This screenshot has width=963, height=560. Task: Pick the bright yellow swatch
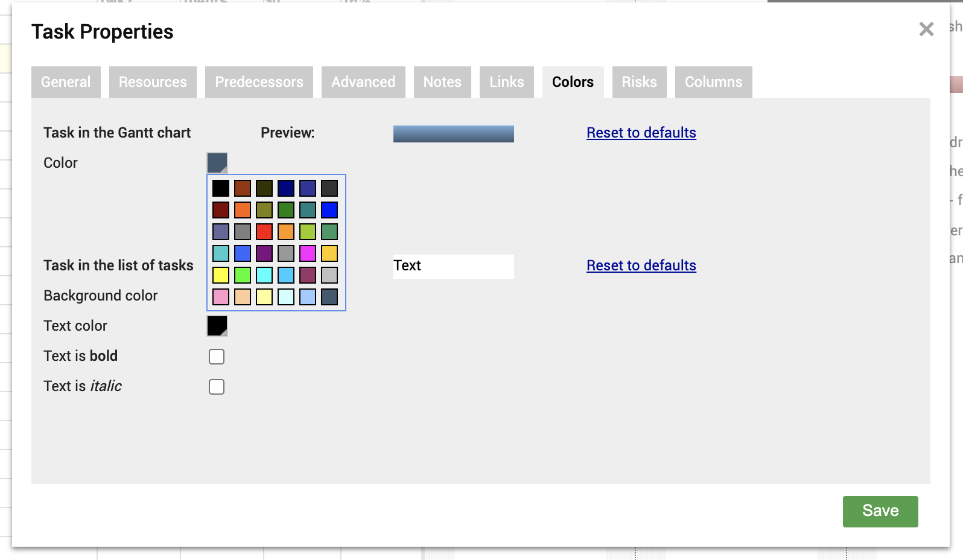[221, 275]
